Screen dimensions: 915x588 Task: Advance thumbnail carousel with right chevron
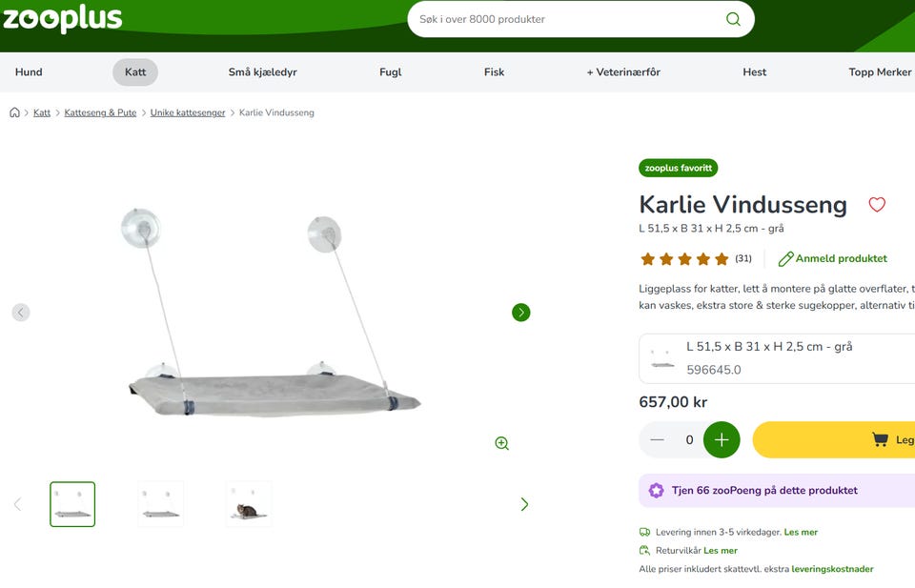tap(524, 504)
